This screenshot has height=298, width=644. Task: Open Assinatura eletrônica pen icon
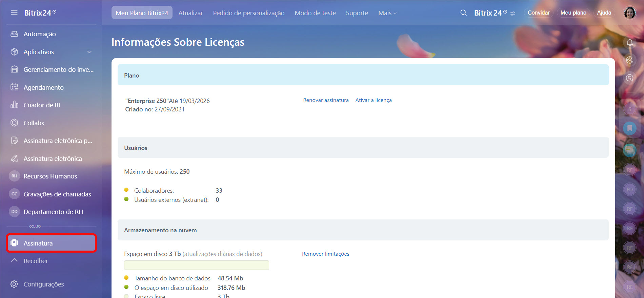[14, 158]
